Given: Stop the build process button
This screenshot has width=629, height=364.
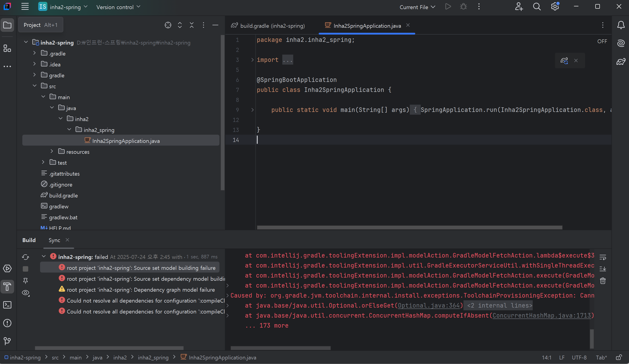Looking at the screenshot, I should pyautogui.click(x=25, y=269).
